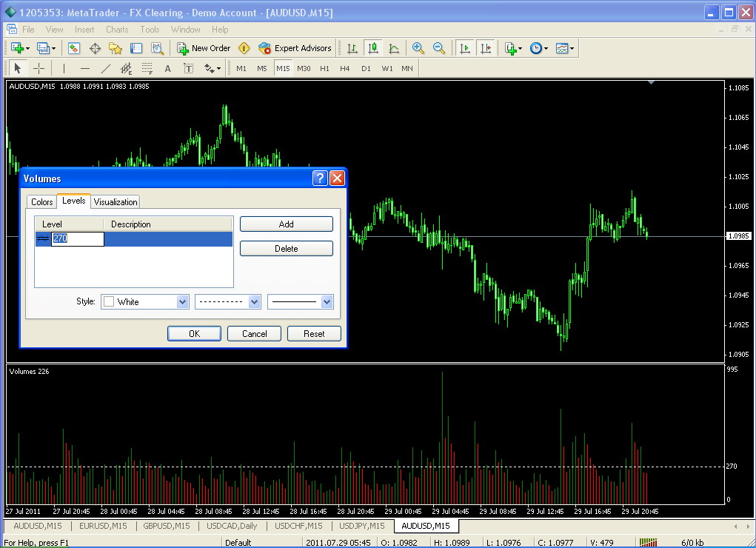Open the Tools menu
Image resolution: width=756 pixels, height=548 pixels.
click(150, 30)
